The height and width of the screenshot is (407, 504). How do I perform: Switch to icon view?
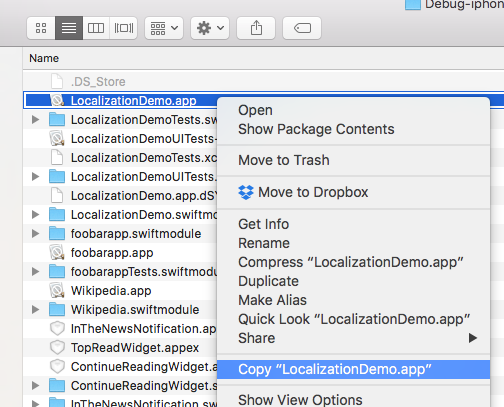pyautogui.click(x=41, y=28)
